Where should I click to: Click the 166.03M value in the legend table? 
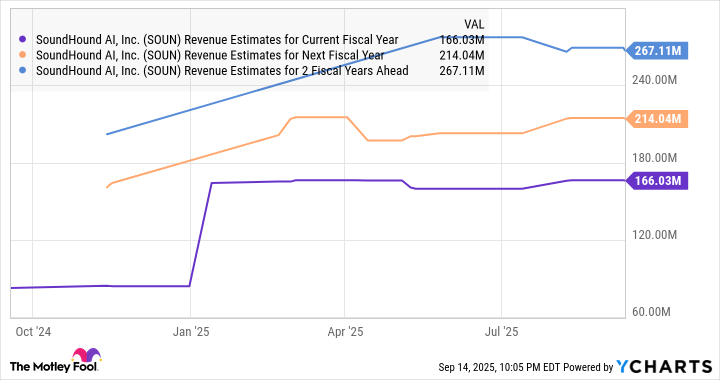pyautogui.click(x=461, y=40)
